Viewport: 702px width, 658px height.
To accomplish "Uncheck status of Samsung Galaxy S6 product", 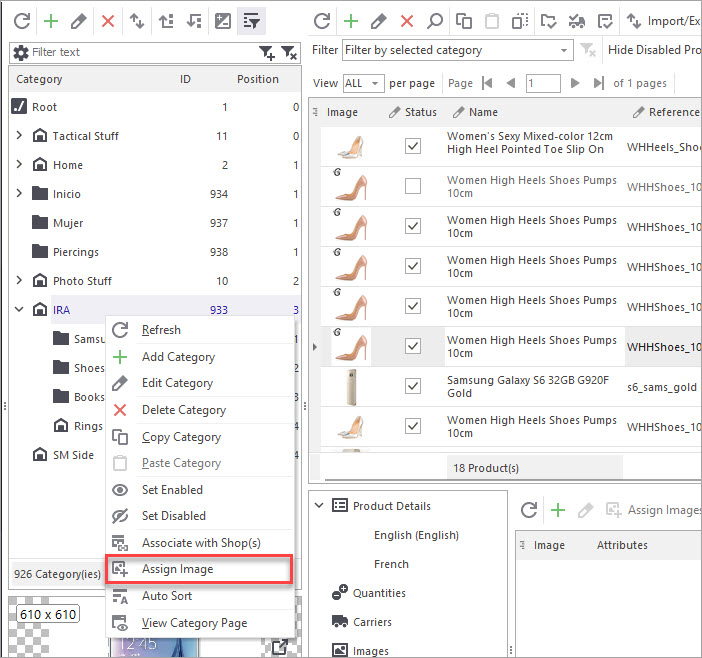I will point(413,386).
